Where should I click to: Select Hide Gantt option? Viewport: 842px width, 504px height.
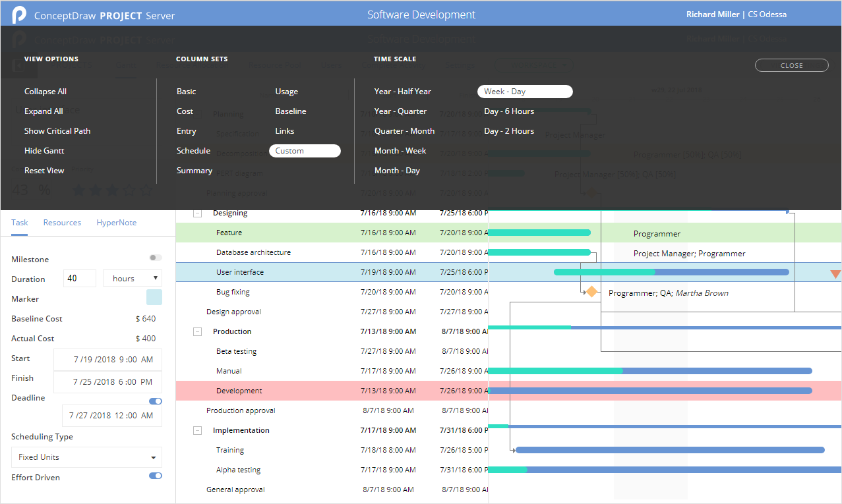44,151
